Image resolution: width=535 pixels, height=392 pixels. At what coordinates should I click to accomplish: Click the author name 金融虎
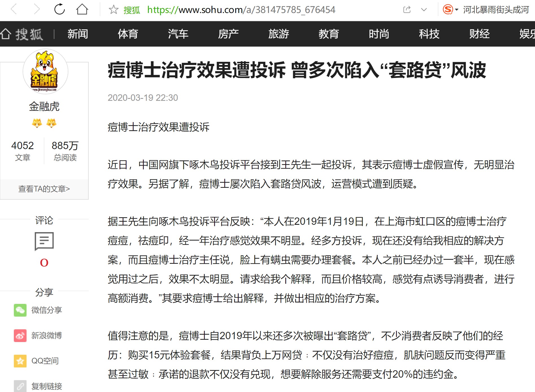click(44, 106)
